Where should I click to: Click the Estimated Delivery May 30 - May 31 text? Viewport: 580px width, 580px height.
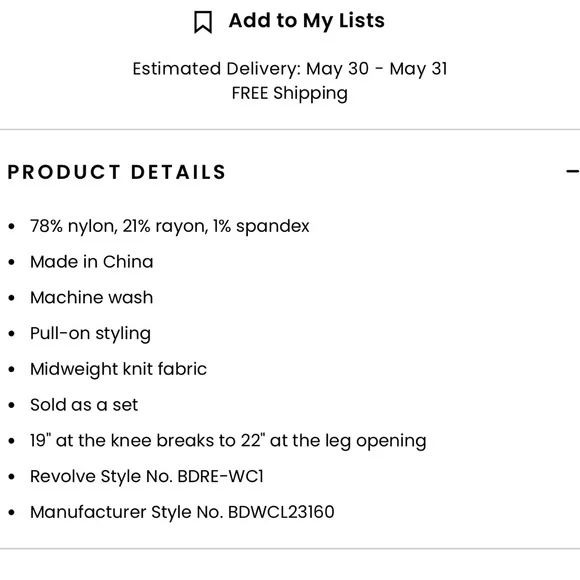pos(290,69)
